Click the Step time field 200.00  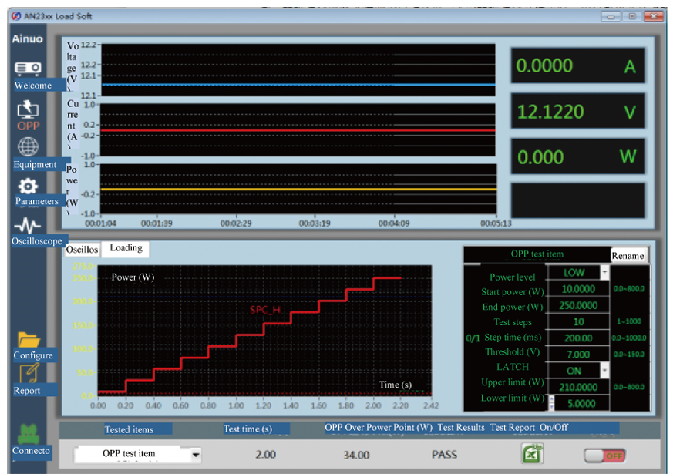578,338
